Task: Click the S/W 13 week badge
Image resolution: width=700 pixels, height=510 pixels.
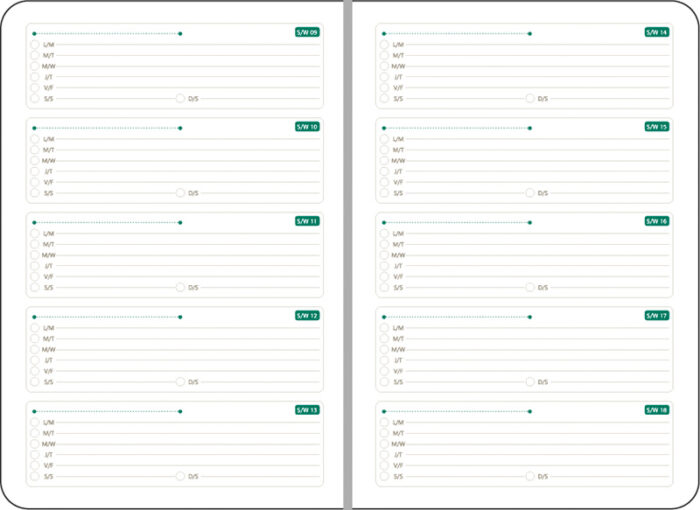Action: (x=307, y=410)
